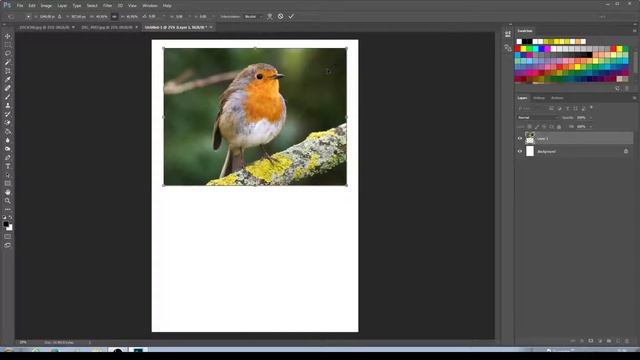The image size is (640, 360).
Task: Select the Hand tool
Action: point(8,192)
